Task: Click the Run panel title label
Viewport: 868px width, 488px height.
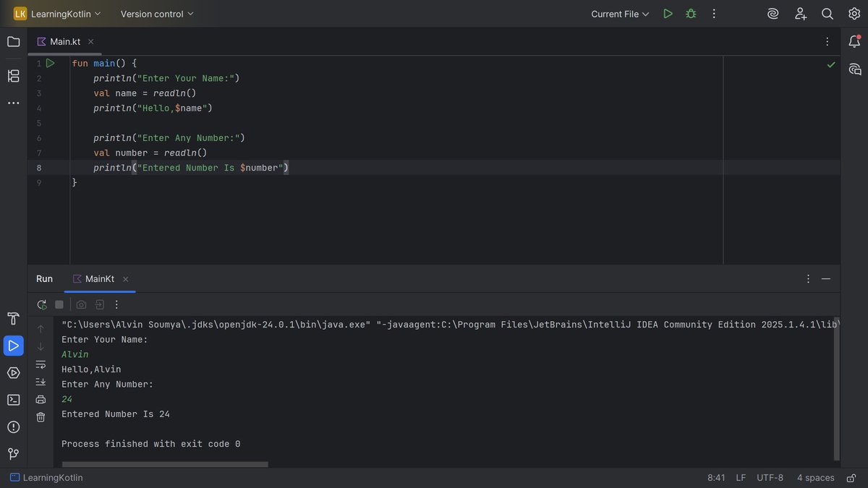Action: [44, 279]
